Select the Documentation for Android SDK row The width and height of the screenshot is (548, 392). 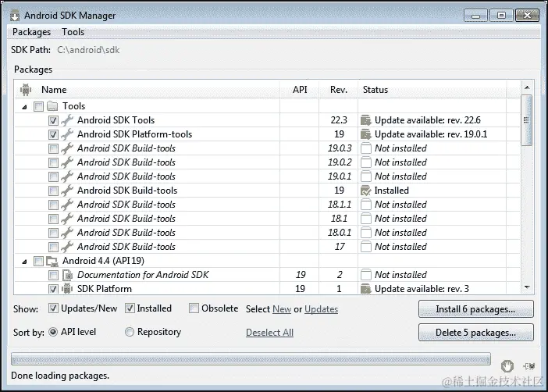click(x=267, y=275)
